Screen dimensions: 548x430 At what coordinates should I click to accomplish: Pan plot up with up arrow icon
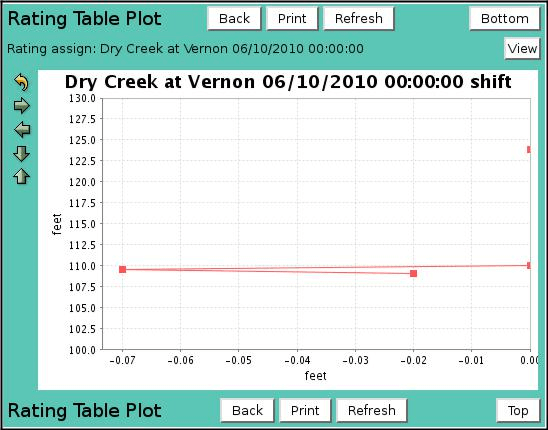pyautogui.click(x=22, y=177)
